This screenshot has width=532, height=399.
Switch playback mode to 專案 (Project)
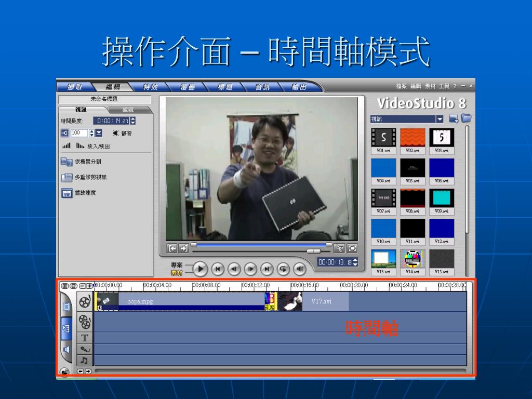pyautogui.click(x=177, y=264)
